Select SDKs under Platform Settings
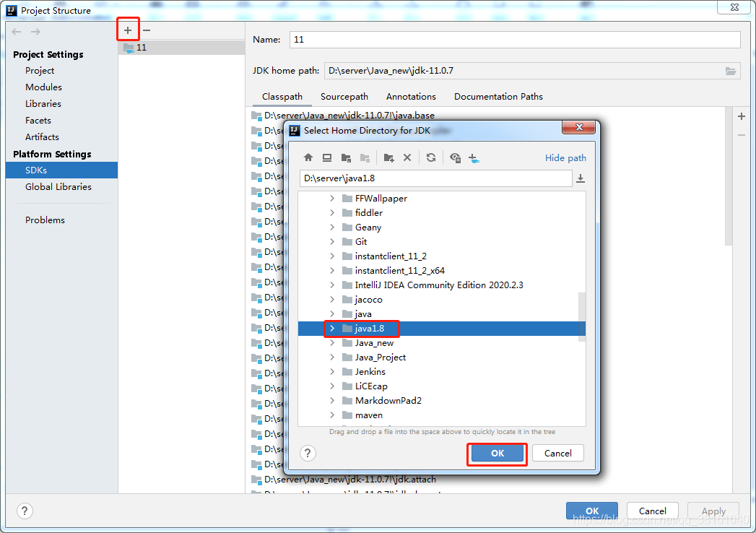The height and width of the screenshot is (533, 756). coord(61,170)
